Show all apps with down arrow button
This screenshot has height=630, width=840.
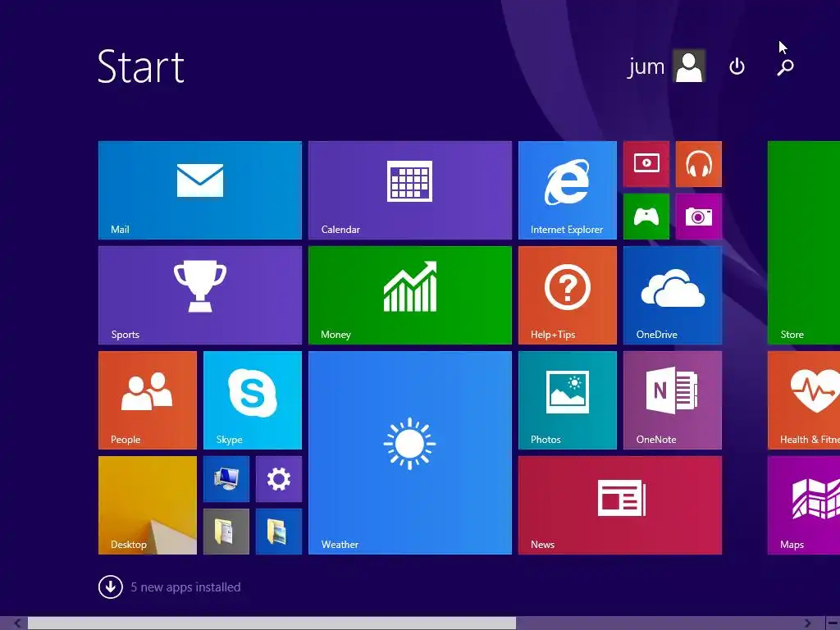click(111, 587)
